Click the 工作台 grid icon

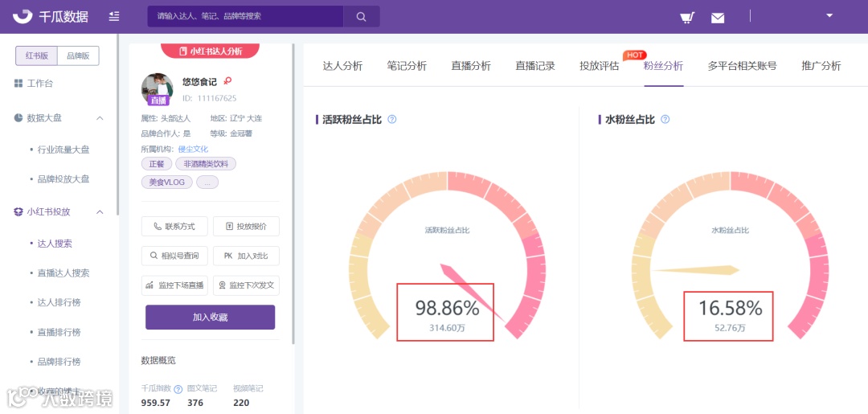point(18,84)
